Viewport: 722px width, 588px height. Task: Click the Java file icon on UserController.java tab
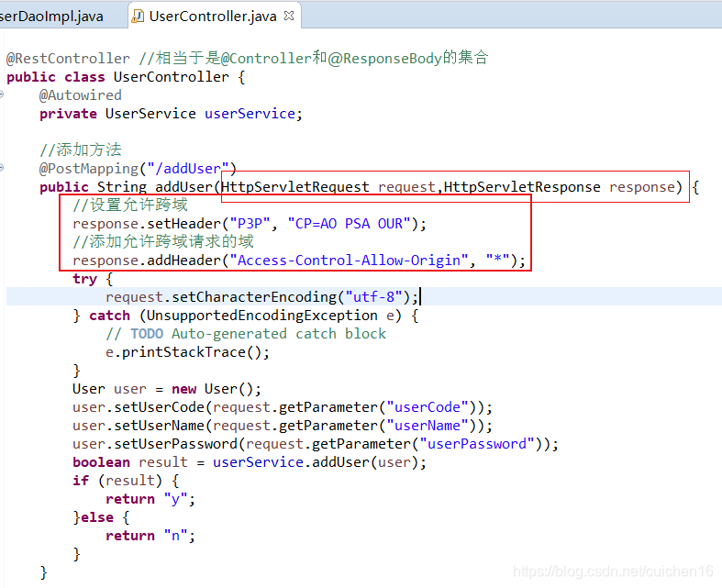coord(138,17)
